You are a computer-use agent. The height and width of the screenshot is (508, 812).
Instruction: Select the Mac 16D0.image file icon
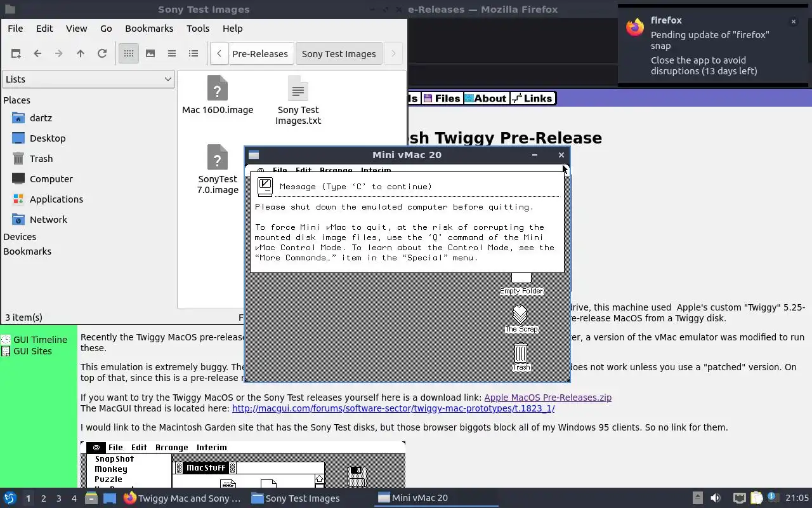pos(218,88)
